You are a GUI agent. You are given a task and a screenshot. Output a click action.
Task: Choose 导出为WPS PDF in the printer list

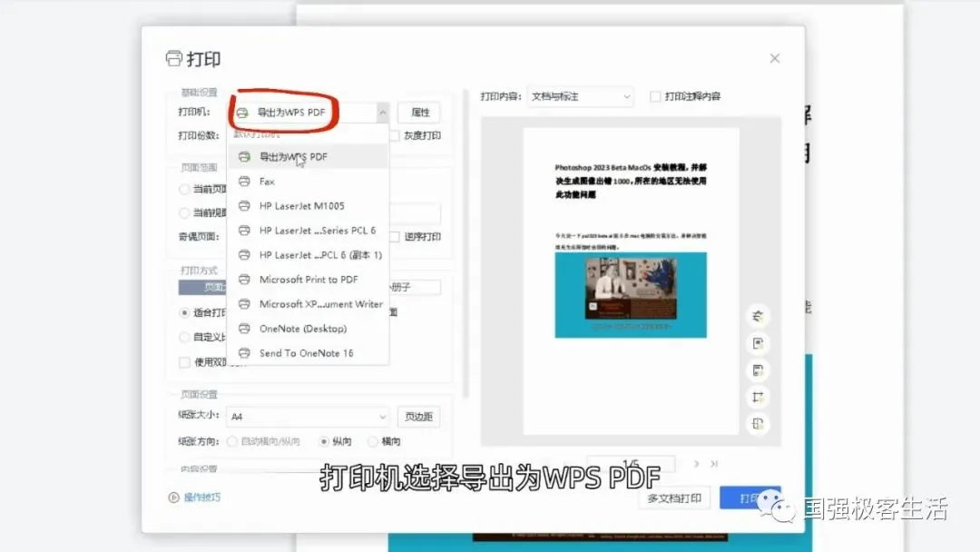309,156
